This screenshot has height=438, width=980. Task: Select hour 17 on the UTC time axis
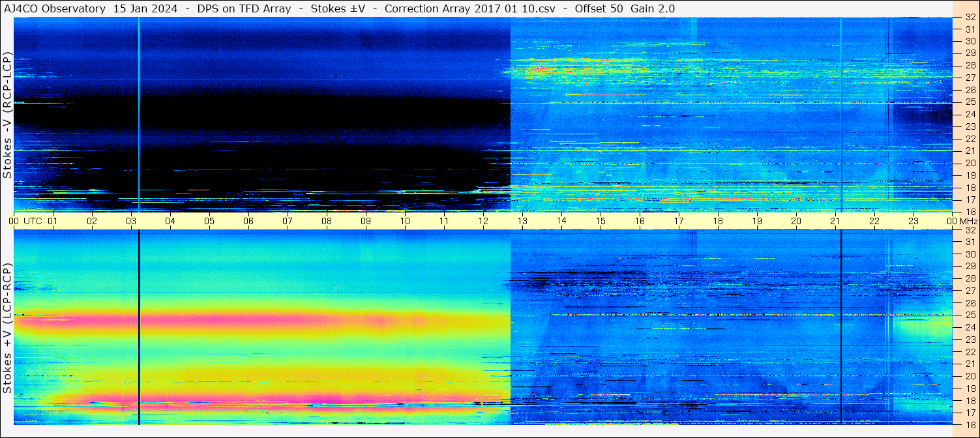pyautogui.click(x=679, y=221)
